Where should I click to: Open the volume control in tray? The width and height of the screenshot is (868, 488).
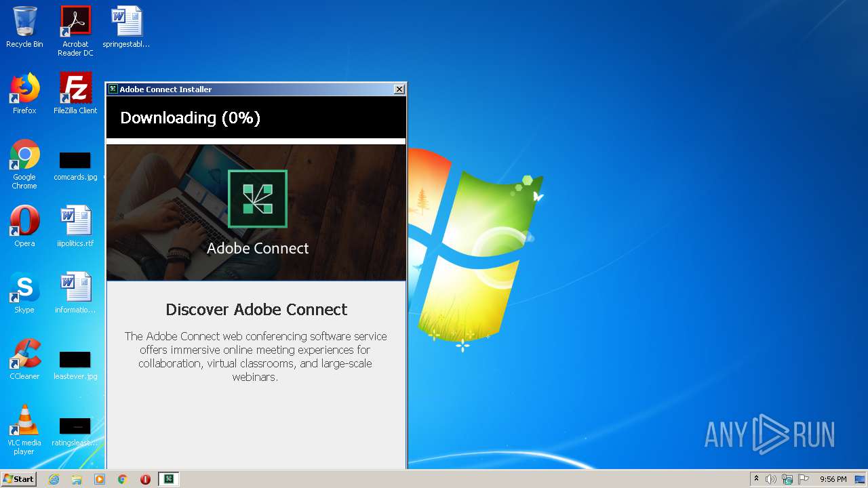(x=771, y=479)
